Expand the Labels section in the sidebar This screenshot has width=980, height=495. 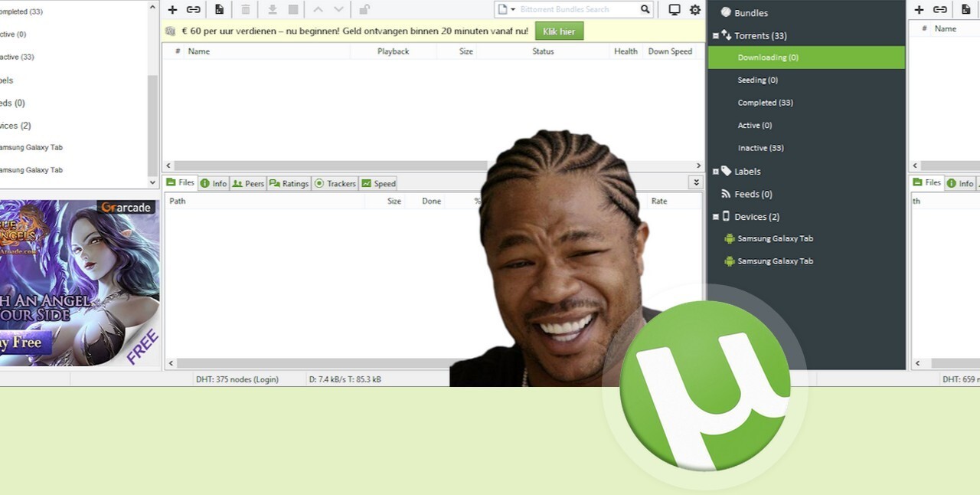tap(716, 171)
